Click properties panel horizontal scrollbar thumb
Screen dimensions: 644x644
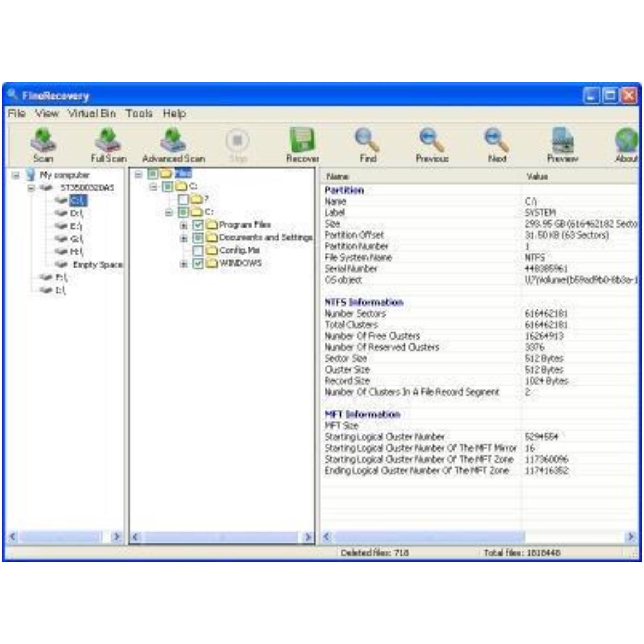pos(429,536)
